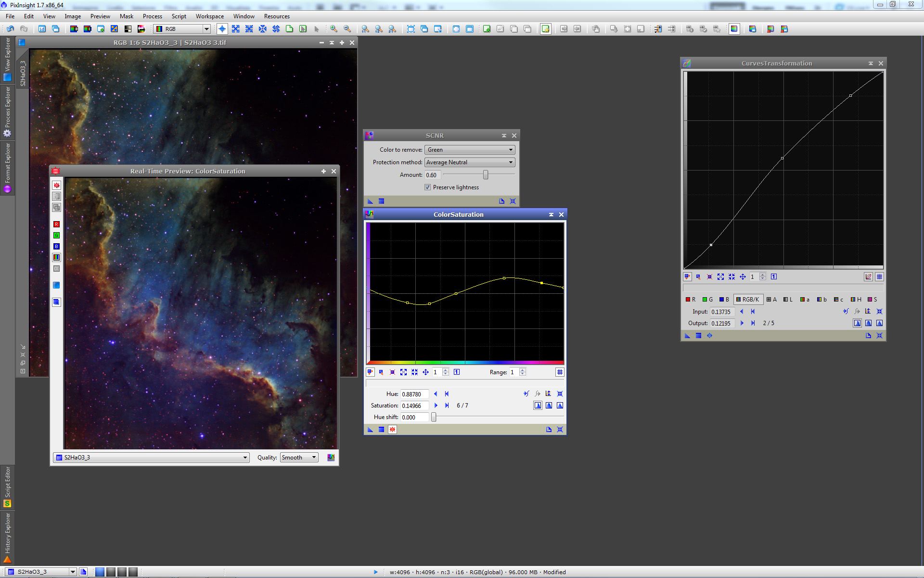Image resolution: width=924 pixels, height=578 pixels.
Task: Open S2HaO3_3 view selector in bottom status bar
Action: [41, 572]
